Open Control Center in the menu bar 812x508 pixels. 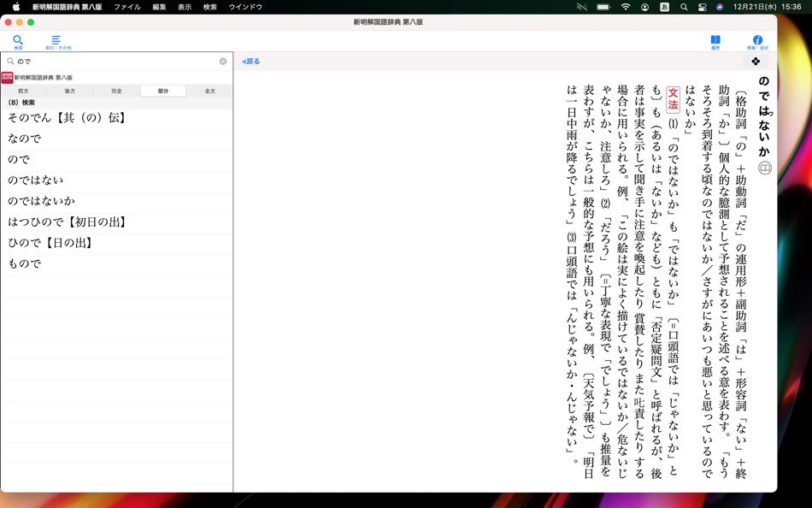coord(703,7)
